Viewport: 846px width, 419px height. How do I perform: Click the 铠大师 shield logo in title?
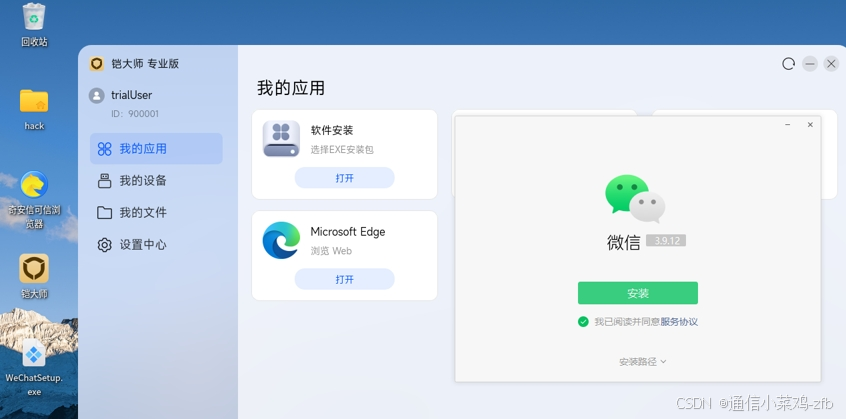click(x=97, y=64)
